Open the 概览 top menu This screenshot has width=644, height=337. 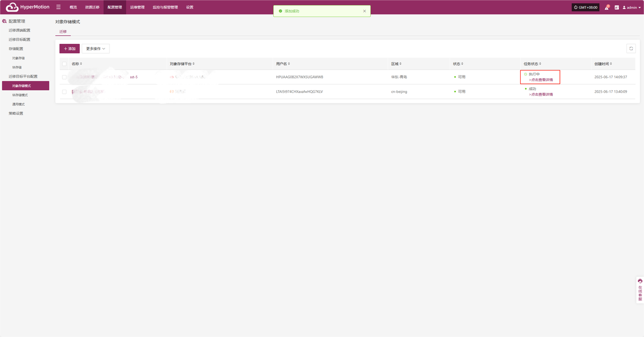tap(73, 7)
